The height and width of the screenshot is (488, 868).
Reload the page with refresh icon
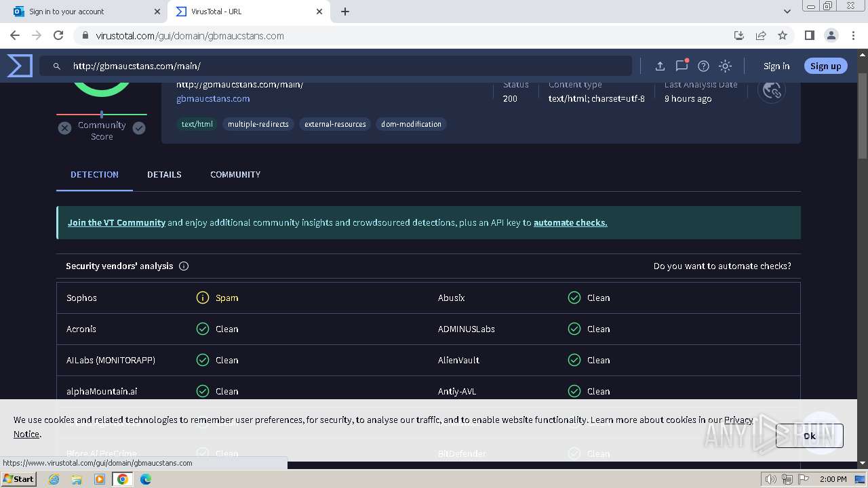pyautogui.click(x=58, y=35)
